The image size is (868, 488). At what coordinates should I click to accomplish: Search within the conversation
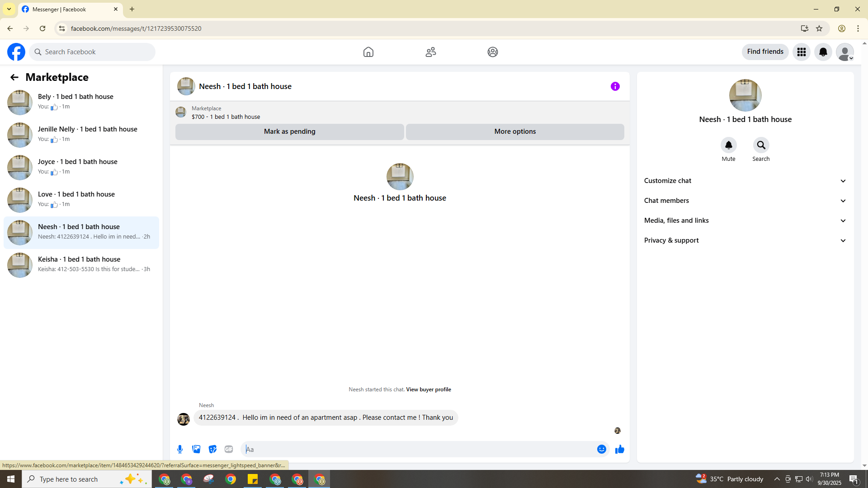761,145
